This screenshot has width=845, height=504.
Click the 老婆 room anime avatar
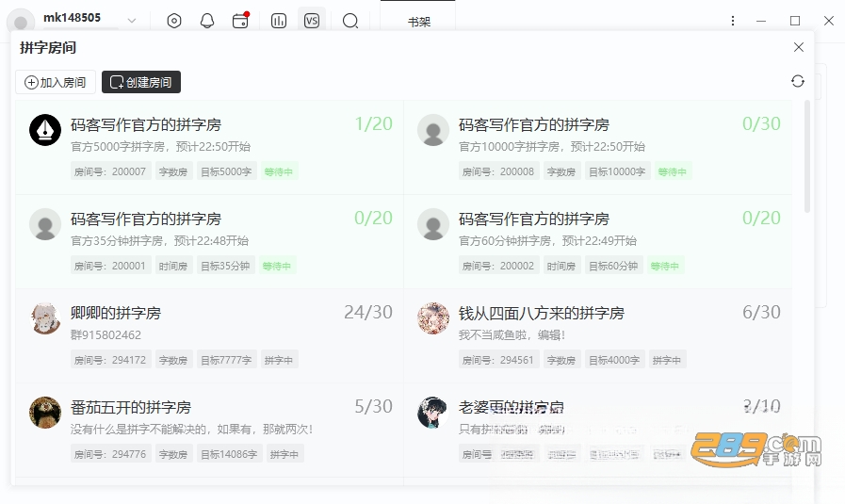433,413
